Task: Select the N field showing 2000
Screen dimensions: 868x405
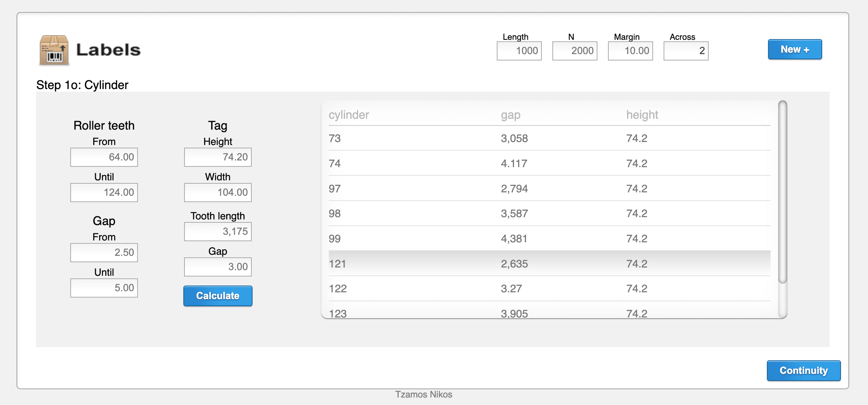Action: (x=575, y=51)
